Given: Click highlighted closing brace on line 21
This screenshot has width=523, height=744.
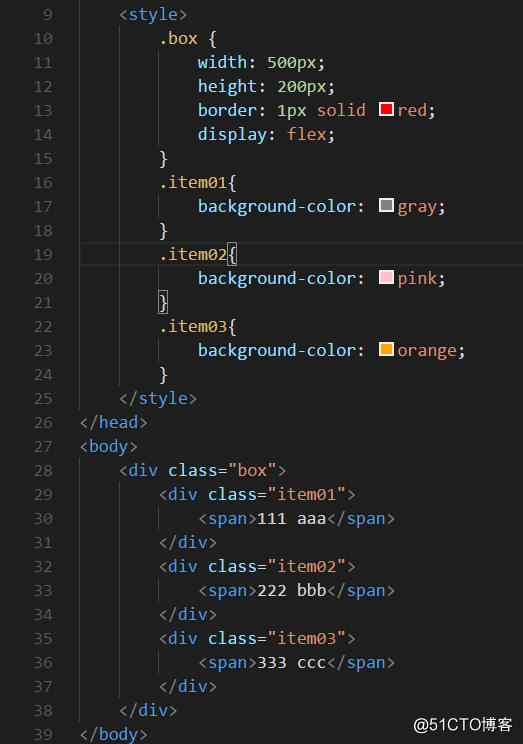Looking at the screenshot, I should 163,303.
